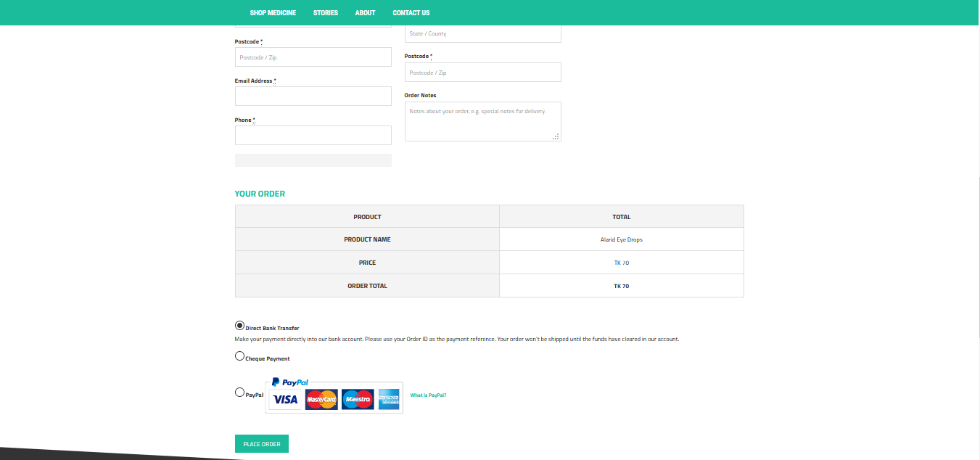Click the MasterCard icon
The width and height of the screenshot is (980, 460).
tap(321, 399)
